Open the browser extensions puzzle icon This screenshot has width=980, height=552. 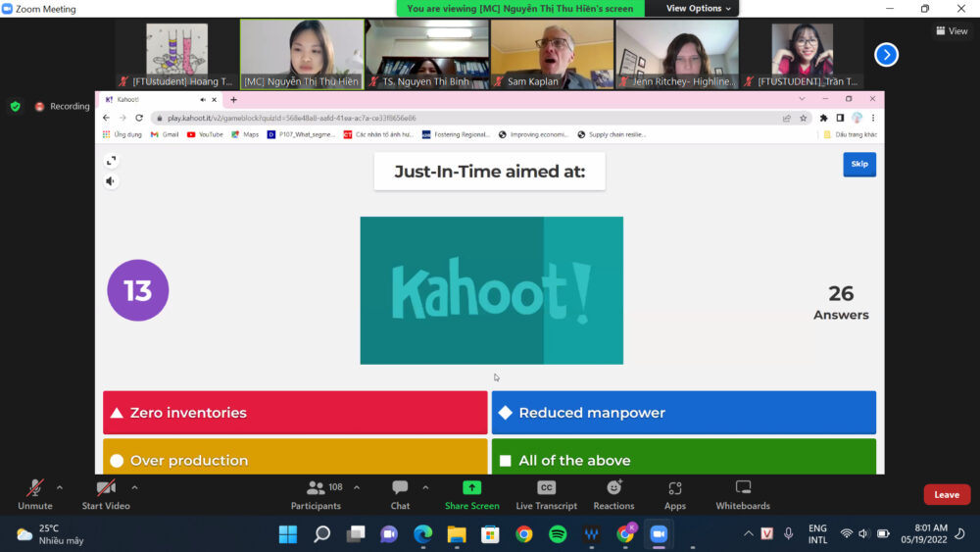click(x=824, y=118)
